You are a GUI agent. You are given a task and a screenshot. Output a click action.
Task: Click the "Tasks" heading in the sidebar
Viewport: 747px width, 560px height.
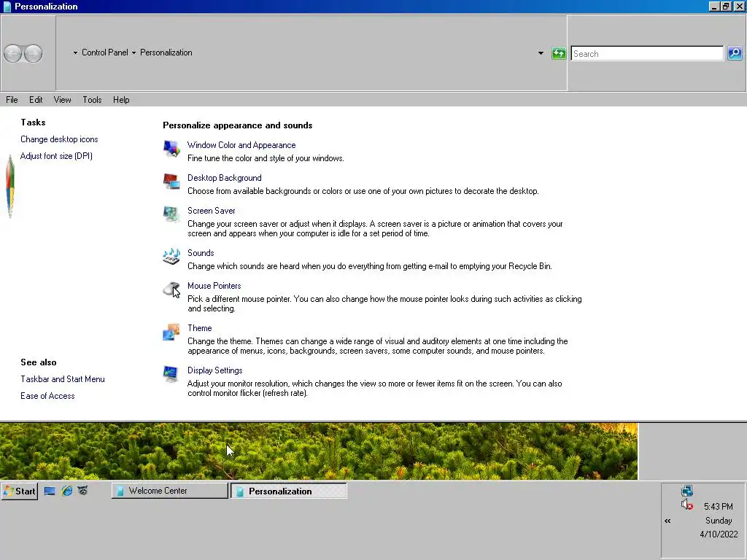pos(33,122)
